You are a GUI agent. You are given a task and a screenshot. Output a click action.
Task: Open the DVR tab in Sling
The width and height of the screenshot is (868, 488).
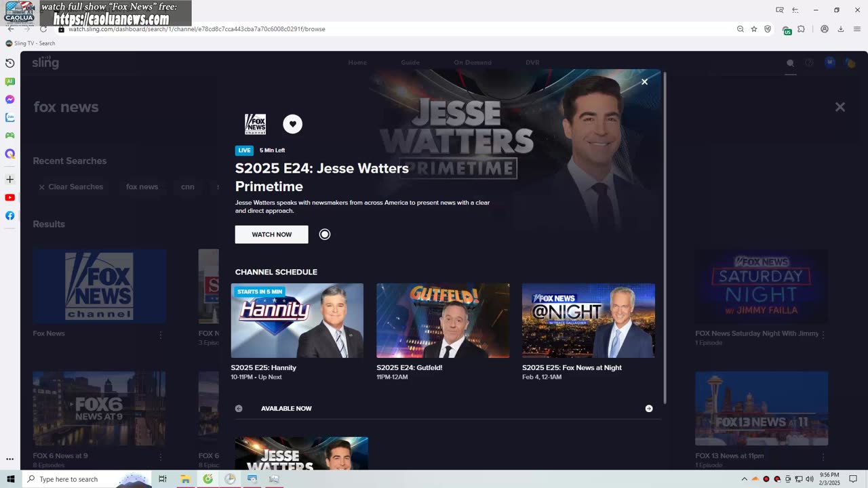pyautogui.click(x=532, y=62)
